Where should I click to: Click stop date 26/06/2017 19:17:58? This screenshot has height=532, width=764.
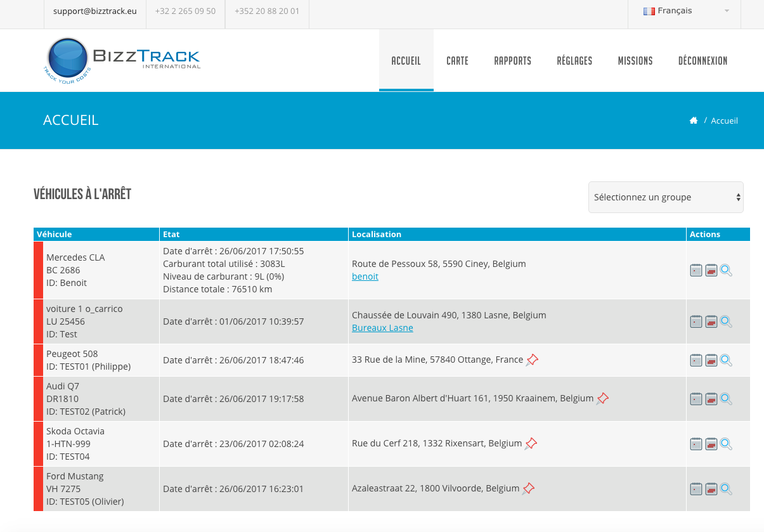(x=261, y=399)
